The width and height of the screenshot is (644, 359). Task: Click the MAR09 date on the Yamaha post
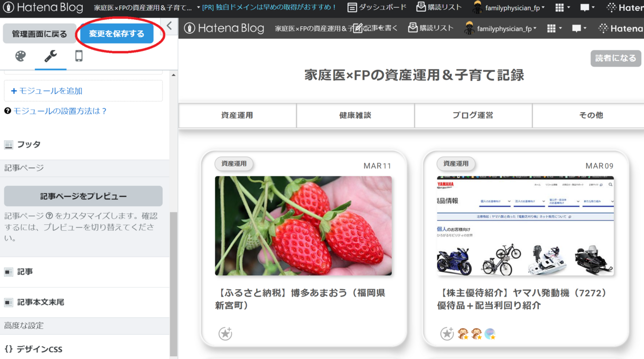599,166
